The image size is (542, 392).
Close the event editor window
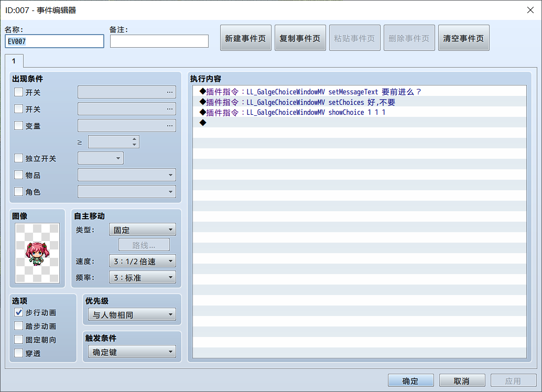coord(530,10)
